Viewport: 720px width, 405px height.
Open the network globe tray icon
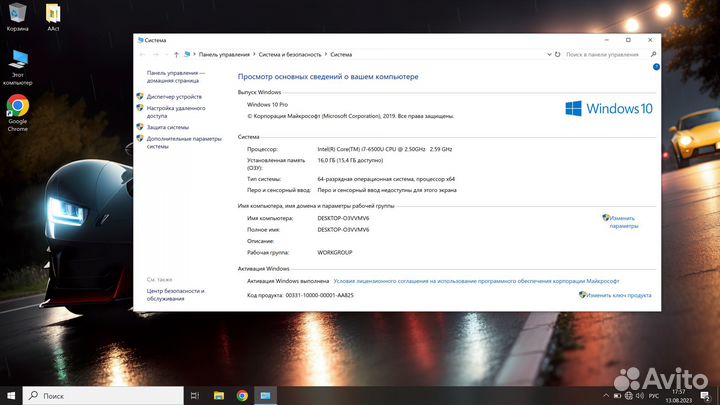(629, 395)
